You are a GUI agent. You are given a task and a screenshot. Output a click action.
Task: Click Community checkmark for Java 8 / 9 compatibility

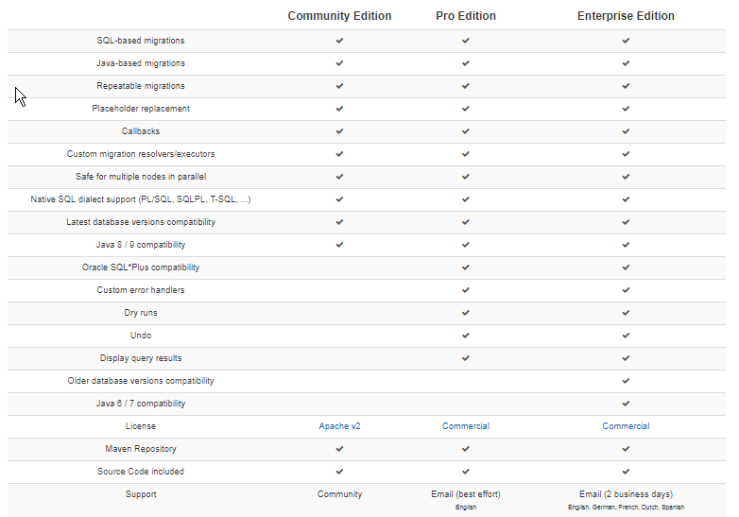(x=339, y=245)
